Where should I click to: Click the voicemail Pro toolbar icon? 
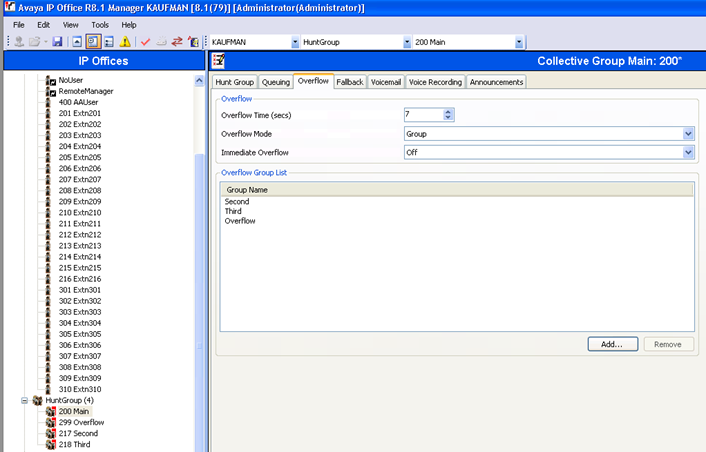(x=193, y=42)
